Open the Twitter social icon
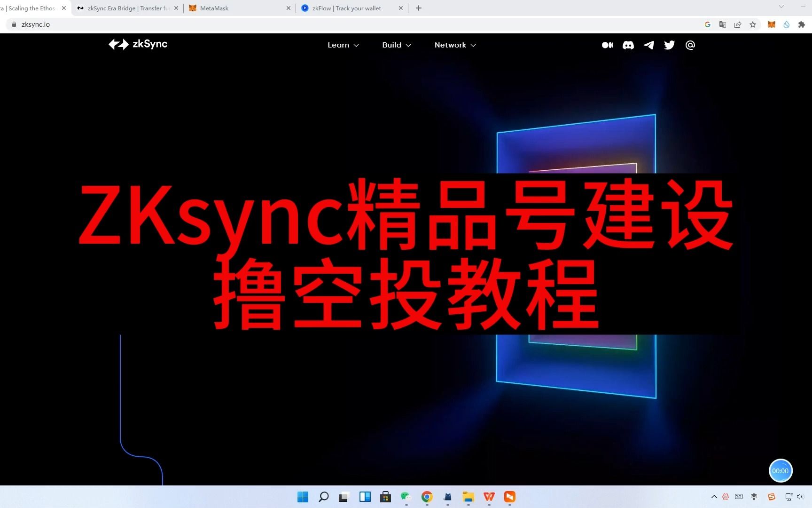Screen dimensions: 812x508 [x=670, y=45]
